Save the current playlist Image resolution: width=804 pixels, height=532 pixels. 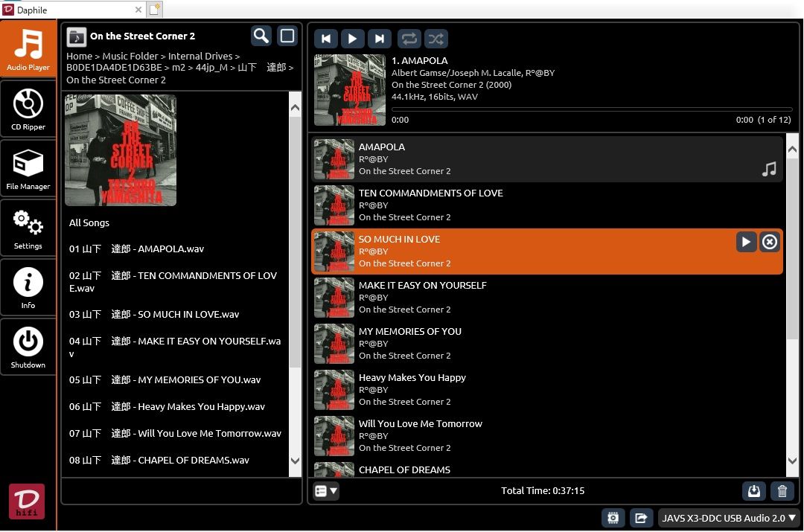[x=753, y=491]
